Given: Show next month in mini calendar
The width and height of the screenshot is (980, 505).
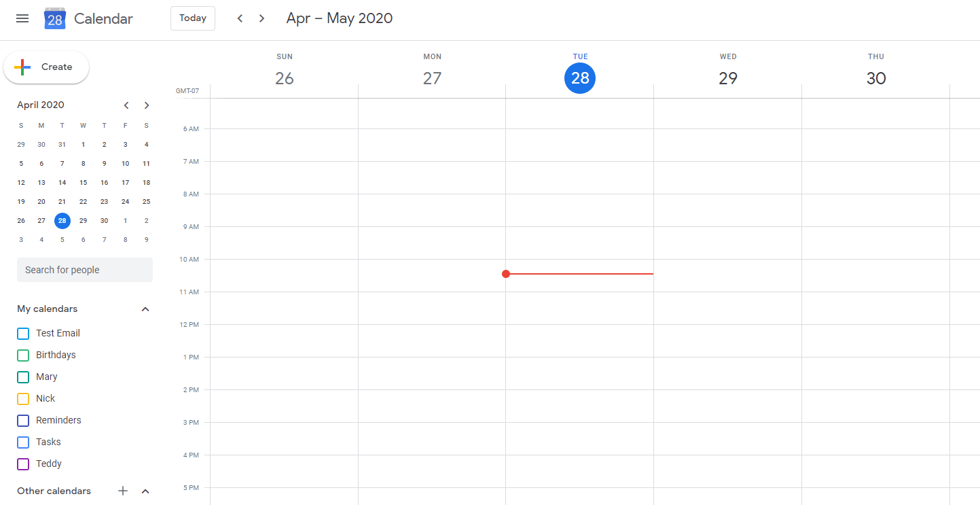Looking at the screenshot, I should tap(147, 105).
